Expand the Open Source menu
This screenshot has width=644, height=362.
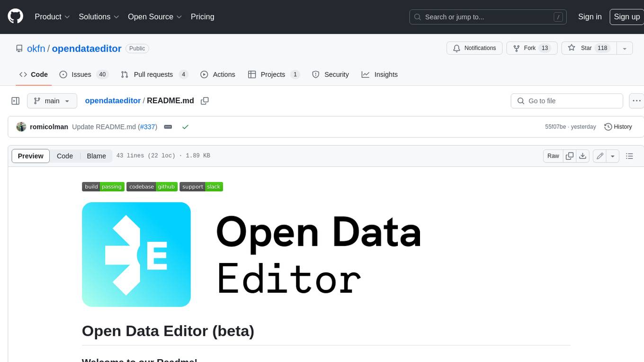pos(155,17)
